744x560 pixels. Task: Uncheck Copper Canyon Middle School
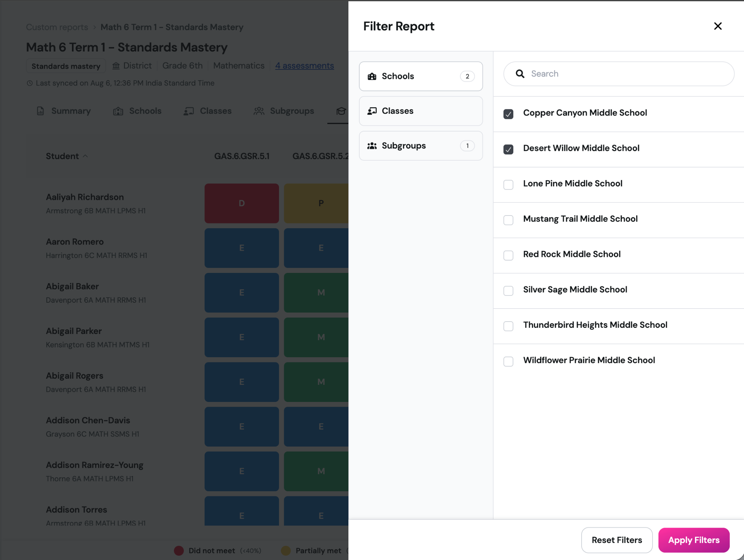pyautogui.click(x=508, y=114)
